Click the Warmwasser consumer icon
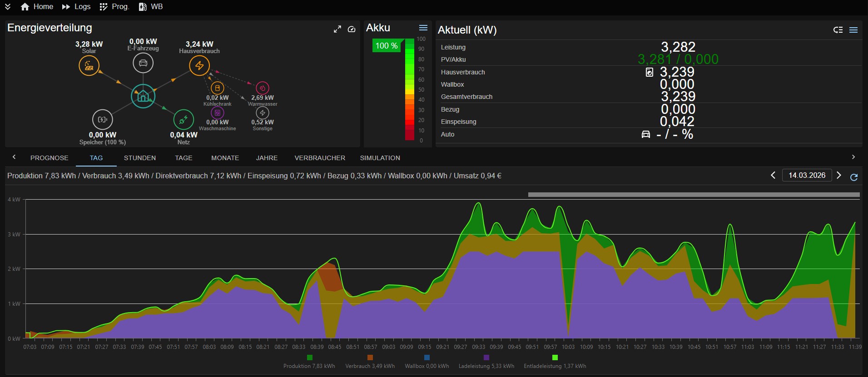Image resolution: width=868 pixels, height=377 pixels. point(263,88)
